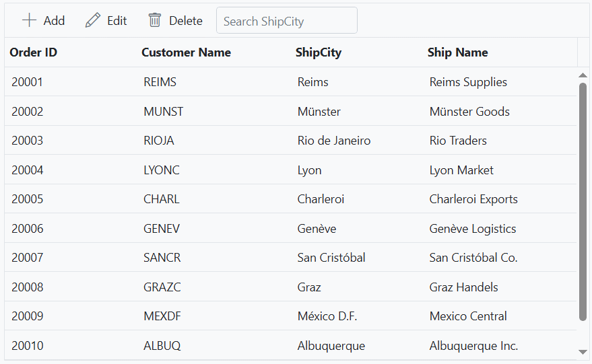The height and width of the screenshot is (364, 592).
Task: Click the vertical scrollbar thumb
Action: click(x=583, y=202)
